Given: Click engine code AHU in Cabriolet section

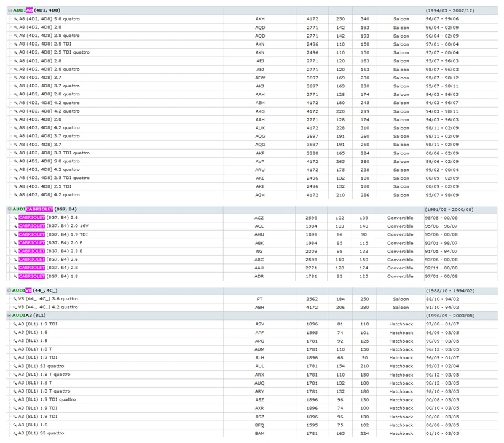Looking at the screenshot, I should [x=259, y=234].
